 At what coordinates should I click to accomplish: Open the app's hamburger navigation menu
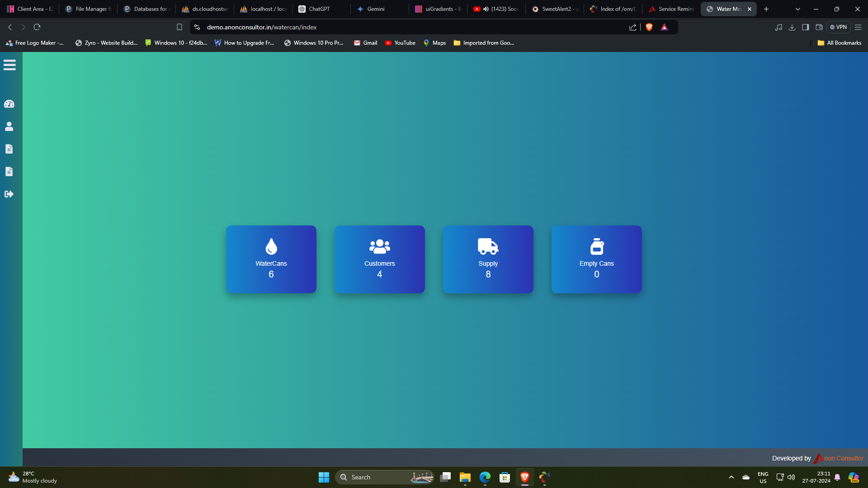9,65
